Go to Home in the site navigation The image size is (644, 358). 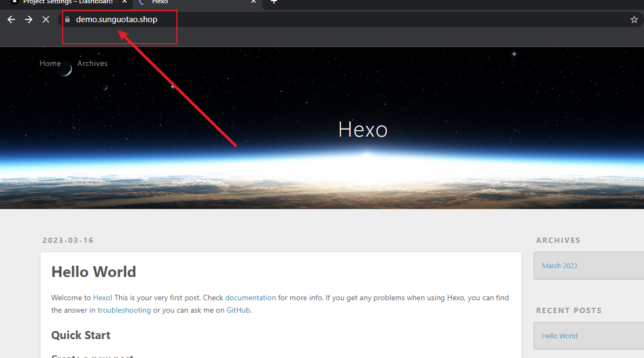[x=50, y=63]
